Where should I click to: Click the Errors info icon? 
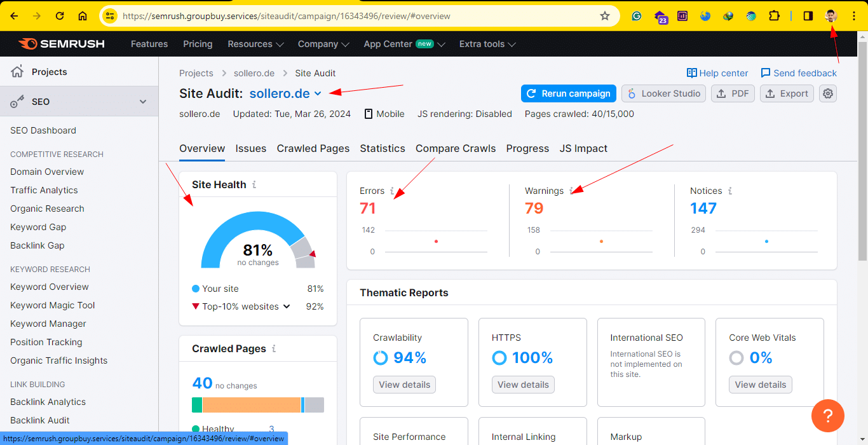(x=392, y=191)
